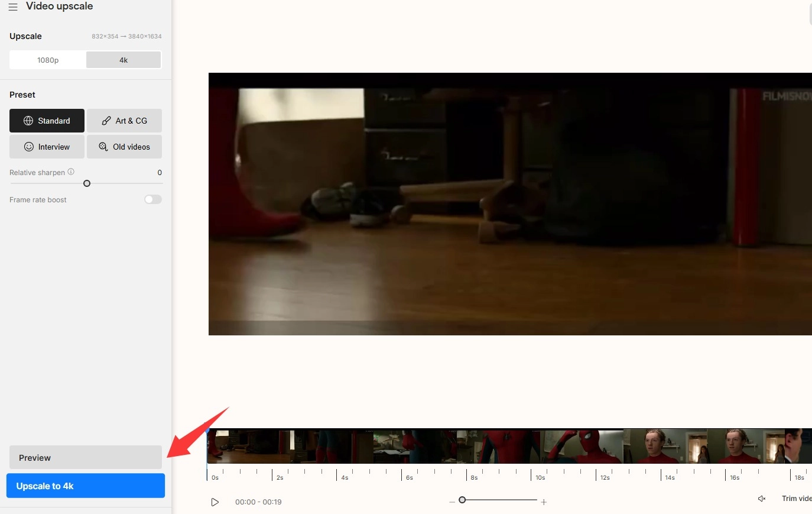
Task: Click the muted speaker icon
Action: [x=762, y=499]
